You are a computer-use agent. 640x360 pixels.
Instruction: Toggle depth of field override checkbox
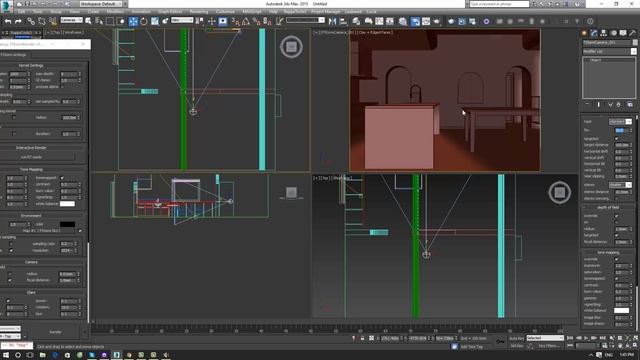click(616, 216)
